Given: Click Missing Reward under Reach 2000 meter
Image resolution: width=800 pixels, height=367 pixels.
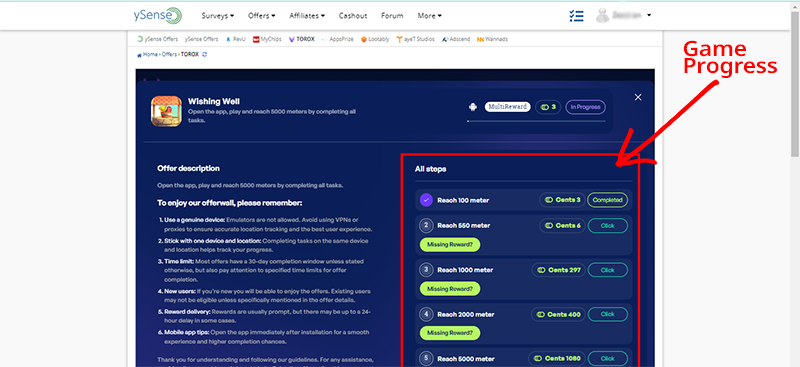Looking at the screenshot, I should coord(450,333).
